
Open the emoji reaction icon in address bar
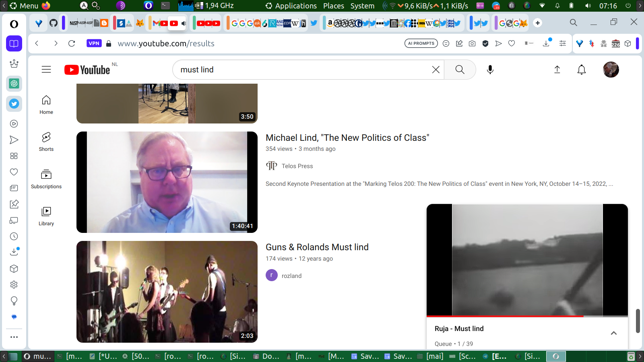click(446, 43)
